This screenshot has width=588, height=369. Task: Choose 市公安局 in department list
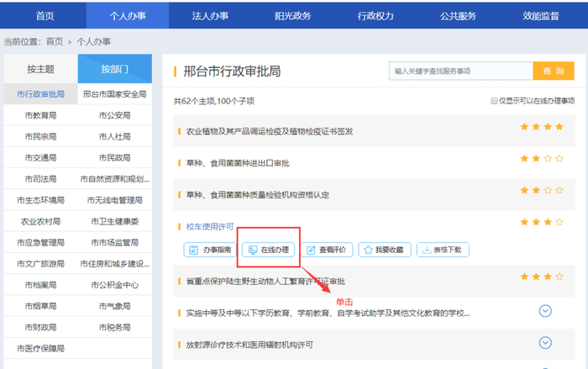click(x=115, y=115)
